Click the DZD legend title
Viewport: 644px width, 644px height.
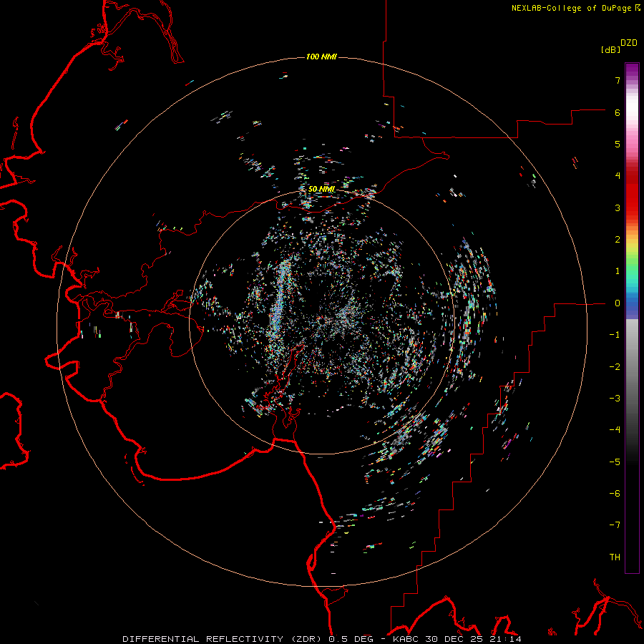629,43
